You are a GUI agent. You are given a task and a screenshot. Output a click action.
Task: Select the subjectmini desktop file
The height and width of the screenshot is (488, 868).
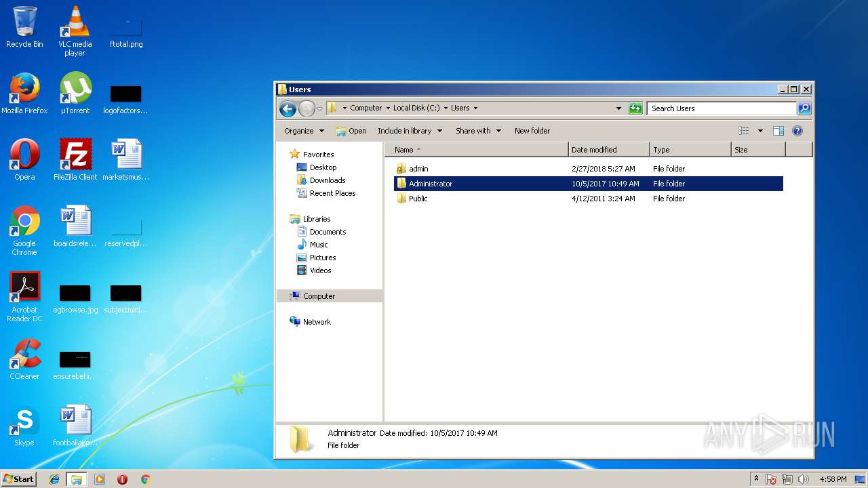[126, 298]
